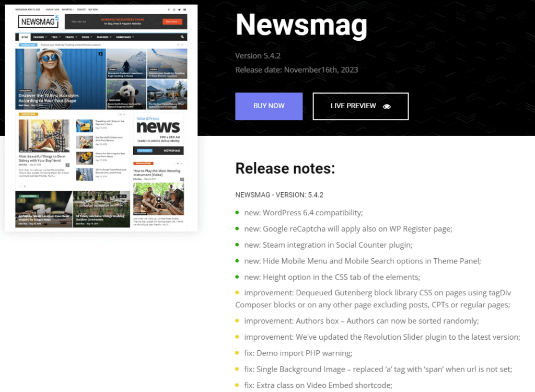Select the 'Version 5.4.2' text
The height and width of the screenshot is (392, 535).
258,55
